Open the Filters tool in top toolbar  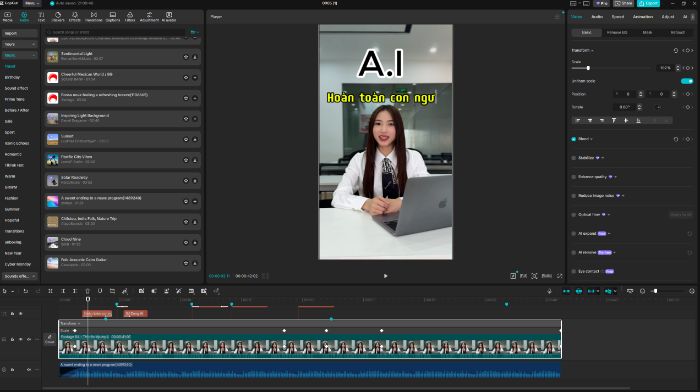click(x=130, y=17)
